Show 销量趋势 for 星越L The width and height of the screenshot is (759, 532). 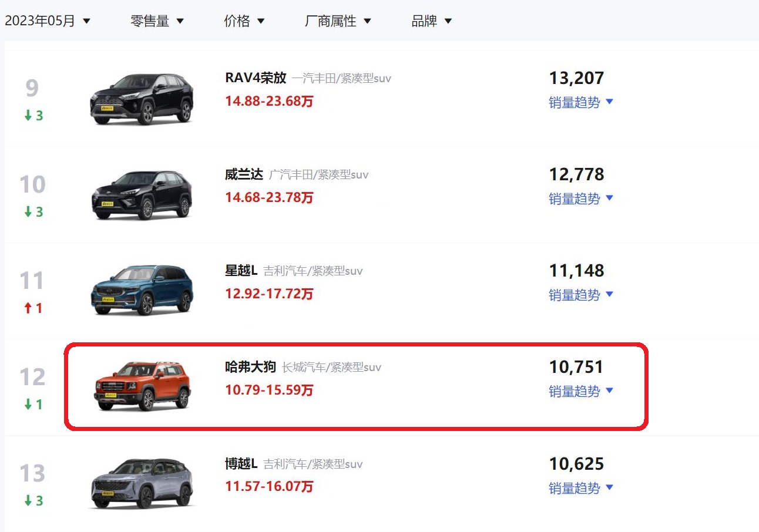tap(581, 295)
